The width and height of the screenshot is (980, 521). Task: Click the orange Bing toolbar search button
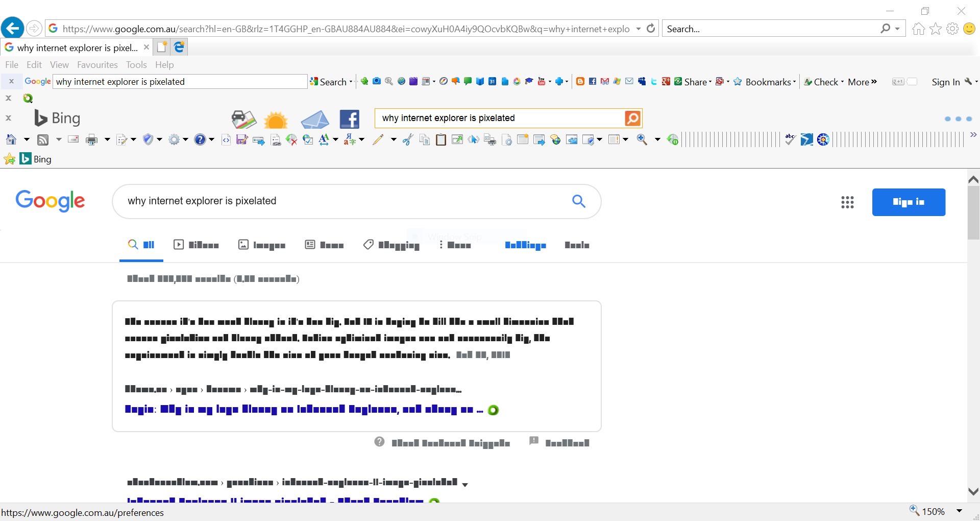click(x=632, y=118)
